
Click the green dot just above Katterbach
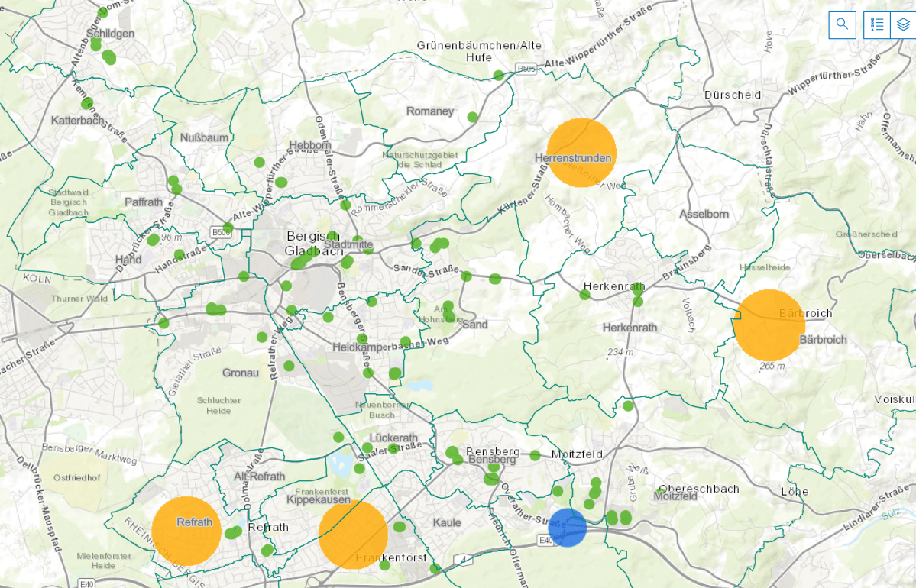(86, 104)
